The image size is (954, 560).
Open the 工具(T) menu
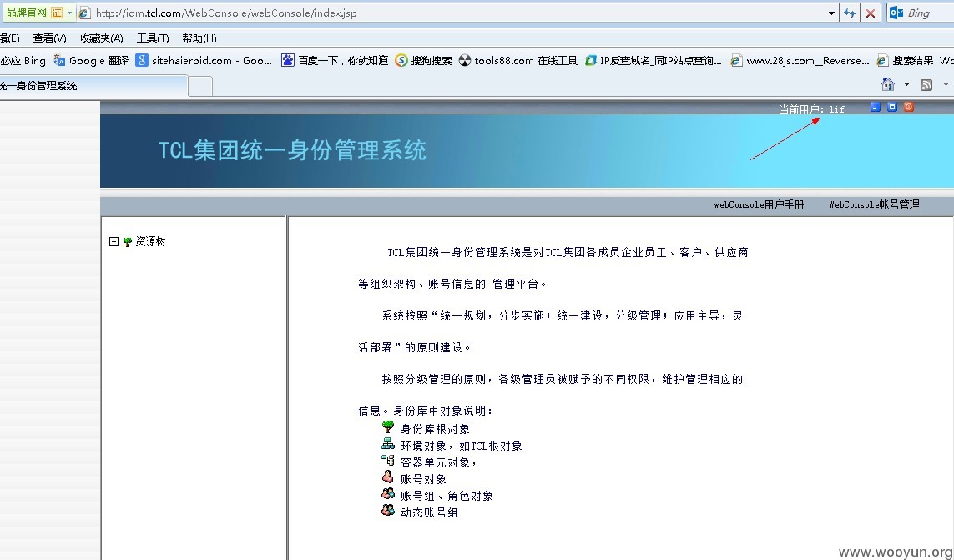pyautogui.click(x=153, y=38)
